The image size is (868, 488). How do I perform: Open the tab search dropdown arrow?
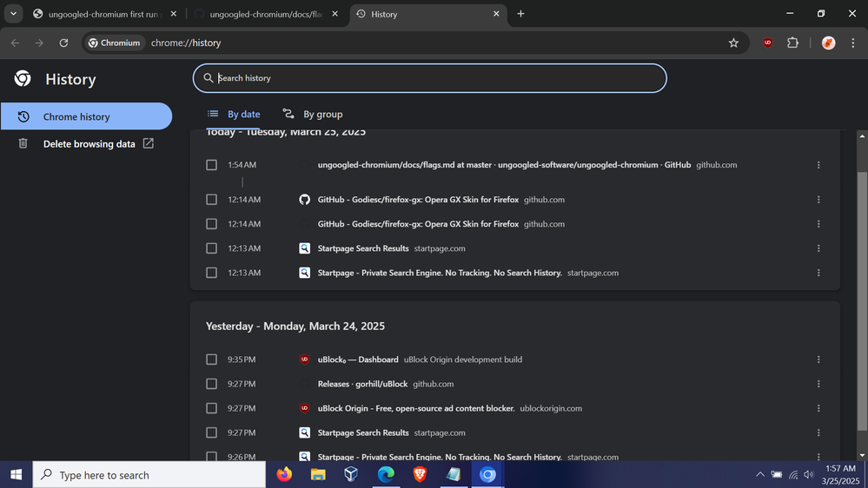(13, 14)
